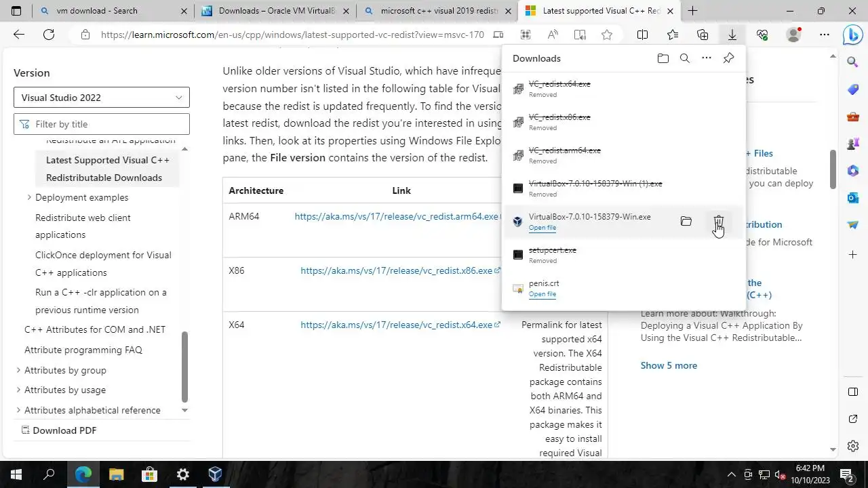
Task: Select ClickOnce deployment for Visual C++ applications
Action: coord(103,264)
